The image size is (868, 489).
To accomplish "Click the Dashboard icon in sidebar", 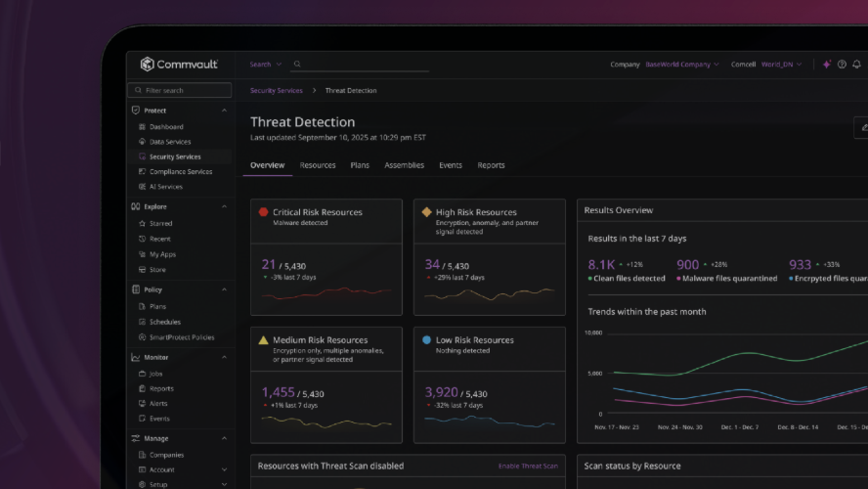I will [x=142, y=127].
